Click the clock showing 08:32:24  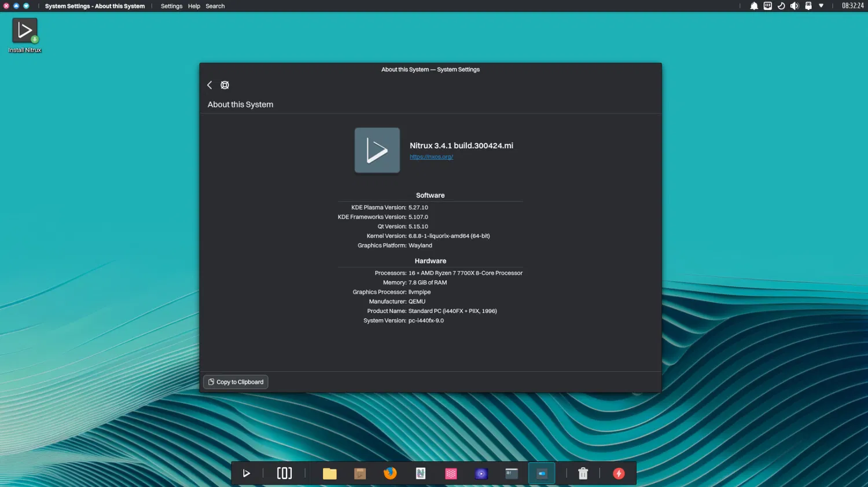tap(852, 6)
